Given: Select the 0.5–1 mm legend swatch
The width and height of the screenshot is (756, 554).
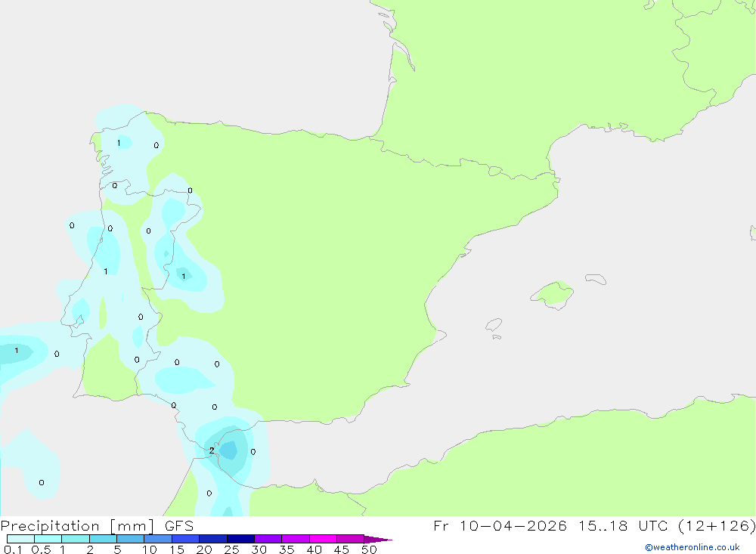Looking at the screenshot, I should click(48, 539).
